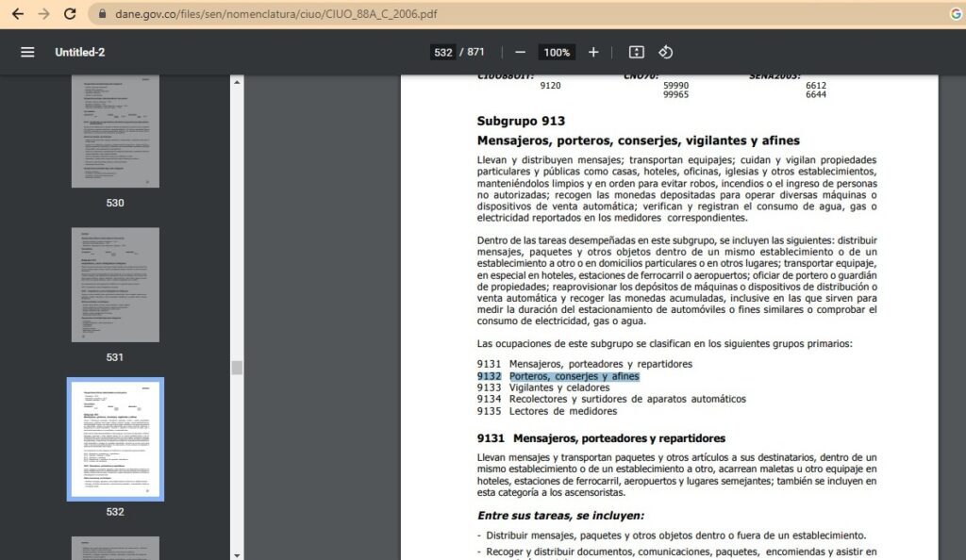Click the Fit to page icon
The width and height of the screenshot is (966, 560).
637,52
